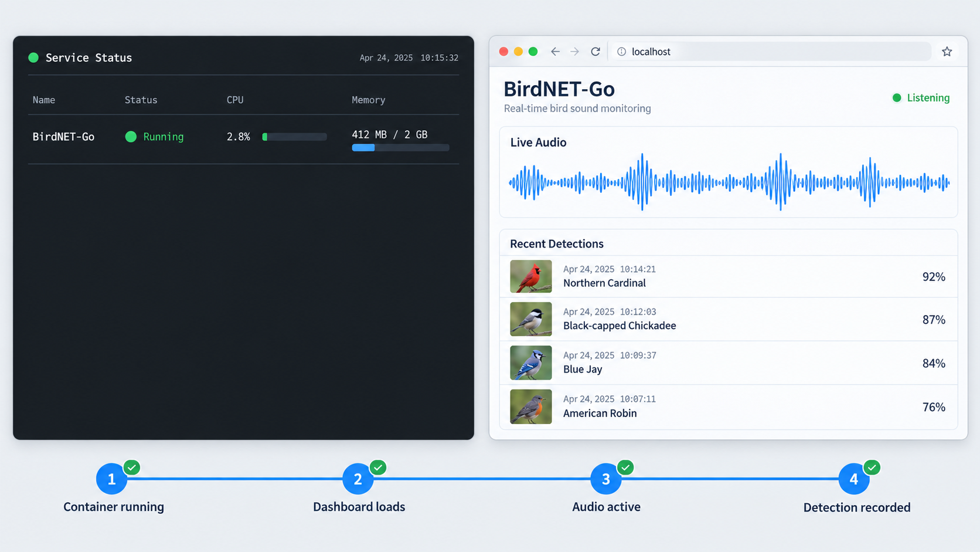Image resolution: width=980 pixels, height=552 pixels.
Task: Click the Recent Detections heading
Action: (557, 244)
